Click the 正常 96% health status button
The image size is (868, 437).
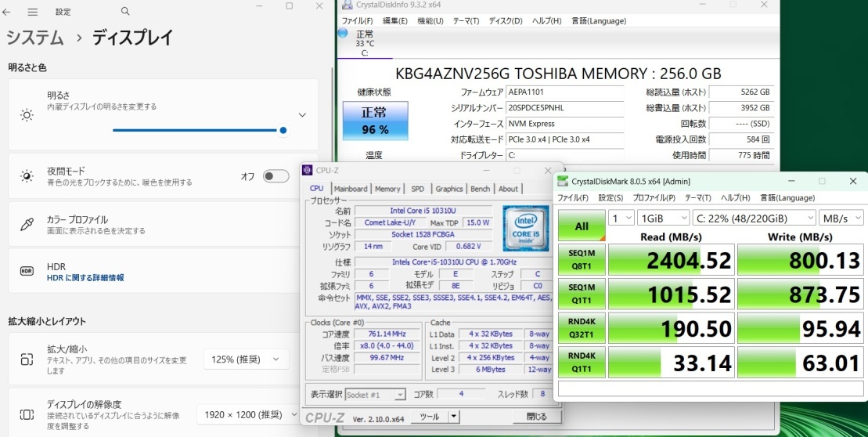376,120
